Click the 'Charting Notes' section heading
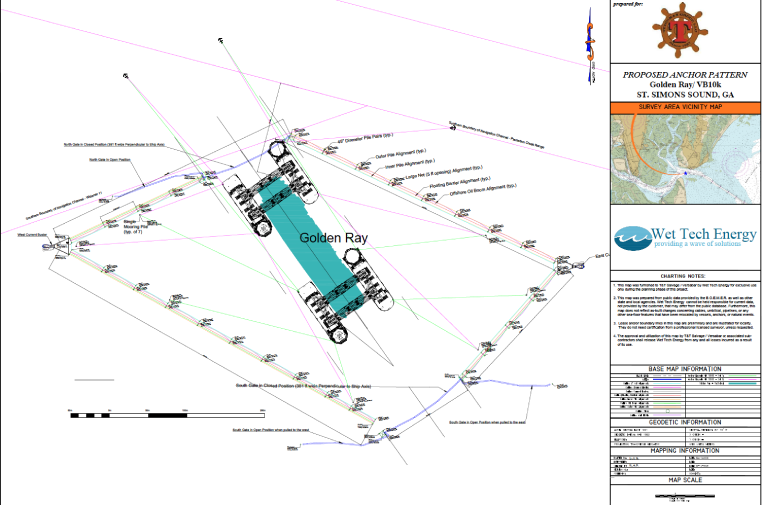762x505 pixels. pos(683,275)
